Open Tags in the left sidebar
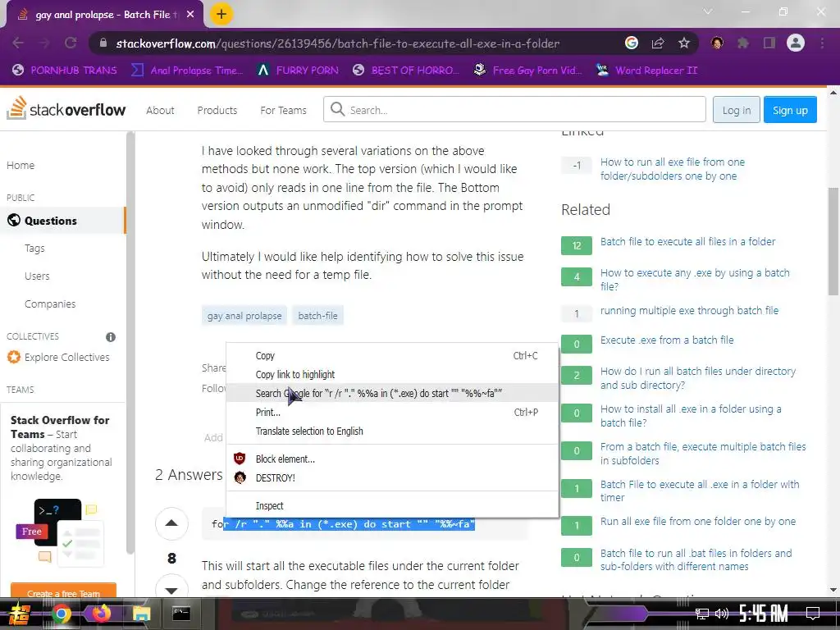The image size is (840, 630). (x=34, y=248)
